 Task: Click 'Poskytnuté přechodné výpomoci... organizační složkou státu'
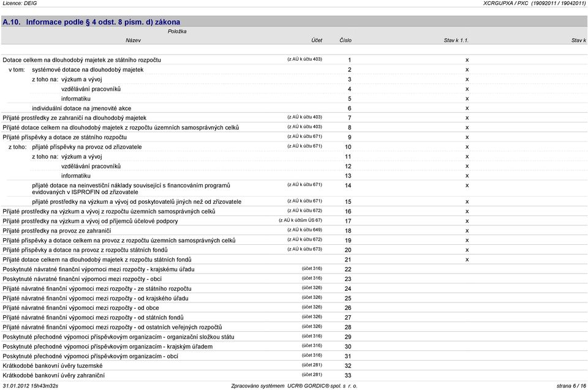click(x=118, y=337)
